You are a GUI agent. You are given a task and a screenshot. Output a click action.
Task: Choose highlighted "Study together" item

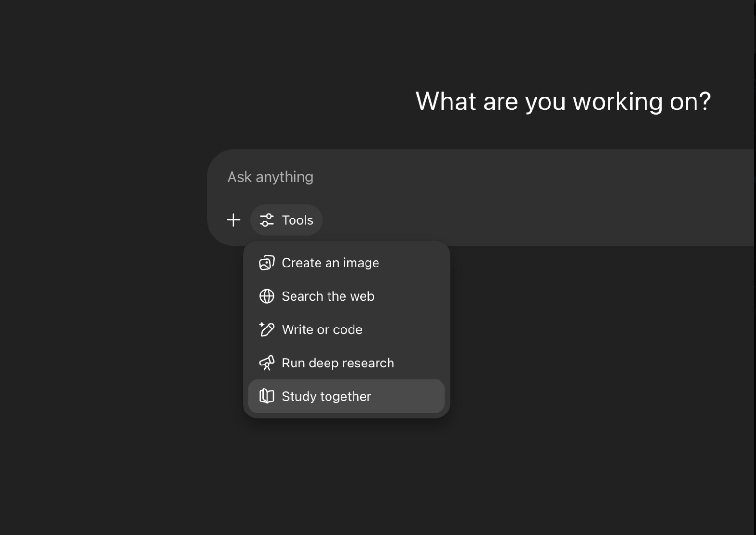346,396
